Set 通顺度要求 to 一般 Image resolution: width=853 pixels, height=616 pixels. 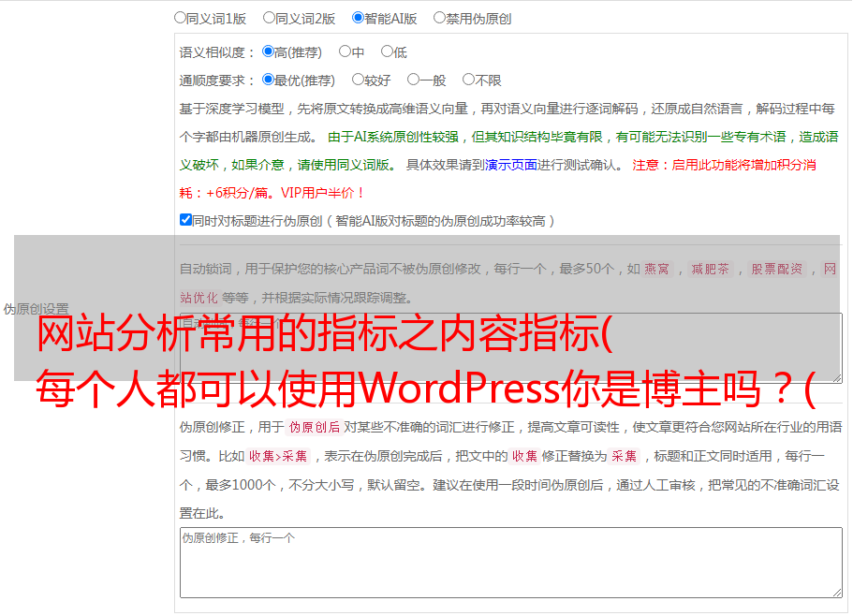413,80
